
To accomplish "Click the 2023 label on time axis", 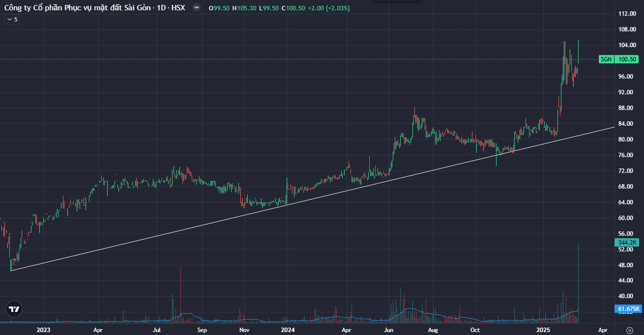I will coord(44,330).
